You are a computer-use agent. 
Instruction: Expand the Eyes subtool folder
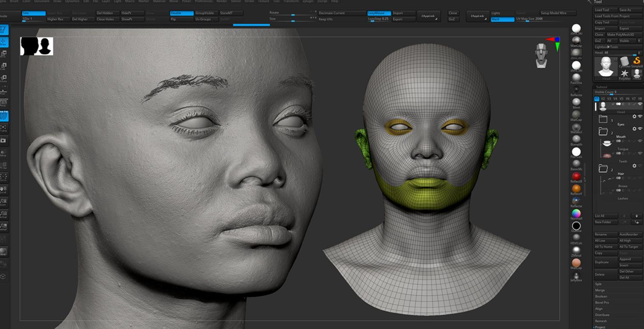click(x=603, y=119)
